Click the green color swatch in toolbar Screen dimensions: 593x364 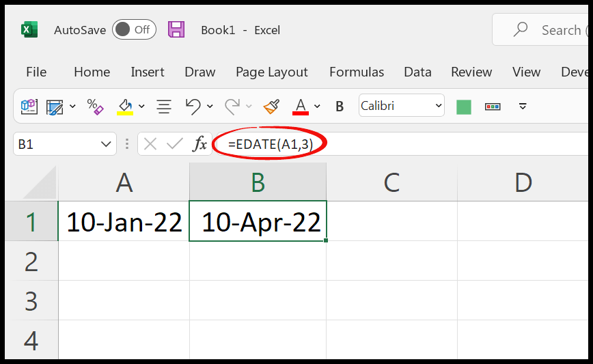tap(464, 107)
